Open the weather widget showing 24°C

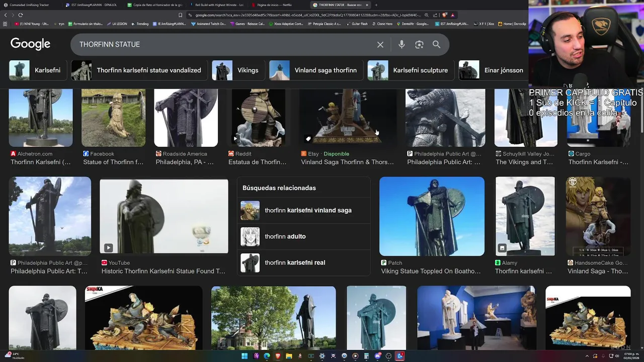coord(14,356)
